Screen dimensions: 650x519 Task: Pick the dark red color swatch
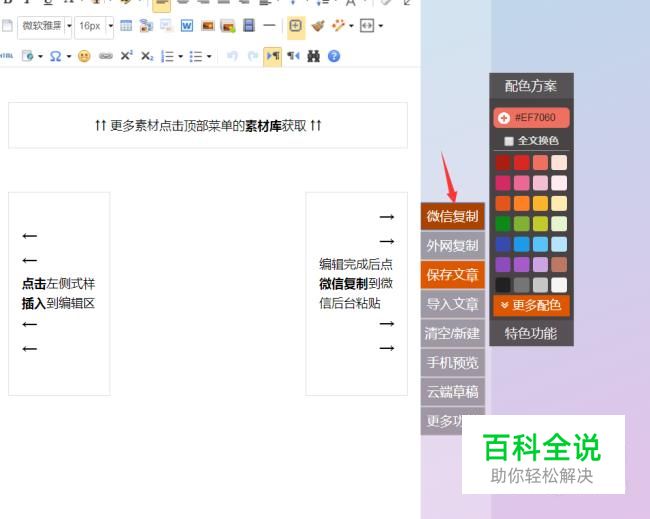click(503, 162)
